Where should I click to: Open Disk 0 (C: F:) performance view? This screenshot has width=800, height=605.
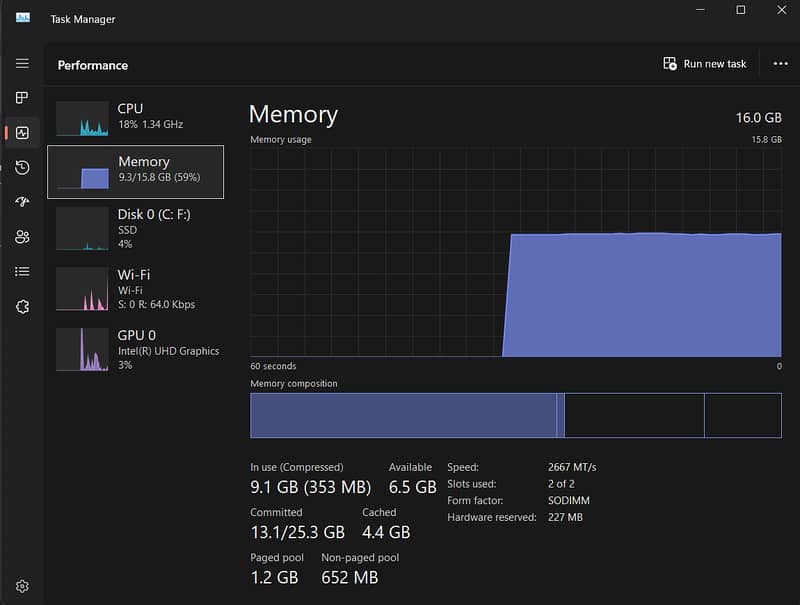point(135,227)
